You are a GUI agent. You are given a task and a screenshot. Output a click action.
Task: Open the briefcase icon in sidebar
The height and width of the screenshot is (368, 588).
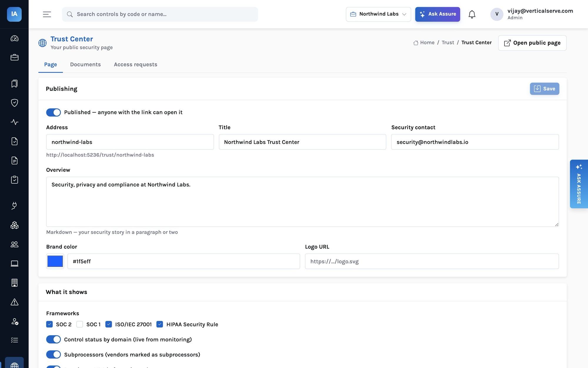coord(14,57)
